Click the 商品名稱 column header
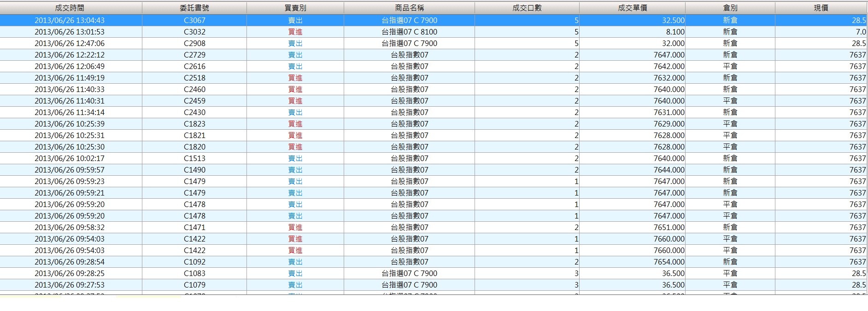Viewport: 868px width, 311px height. pos(410,8)
